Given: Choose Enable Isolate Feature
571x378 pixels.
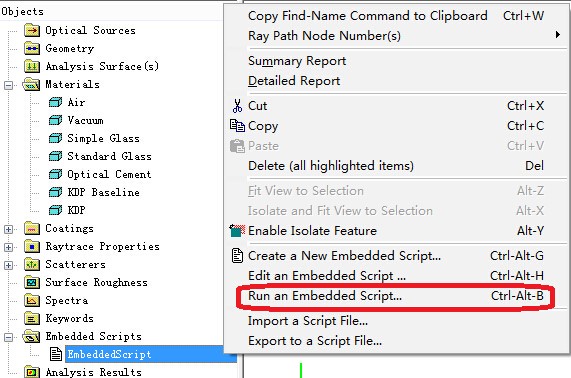Looking at the screenshot, I should (x=397, y=231).
